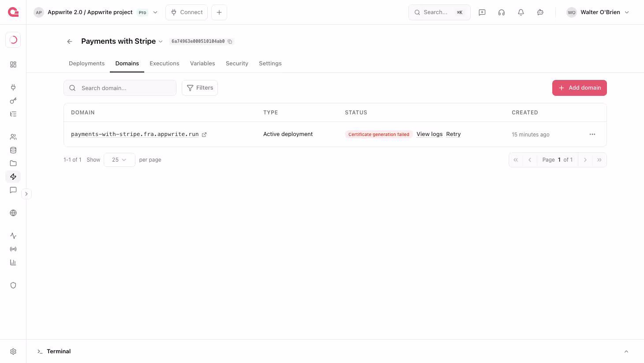
Task: Open the plug icon in the sidebar
Action: click(13, 87)
